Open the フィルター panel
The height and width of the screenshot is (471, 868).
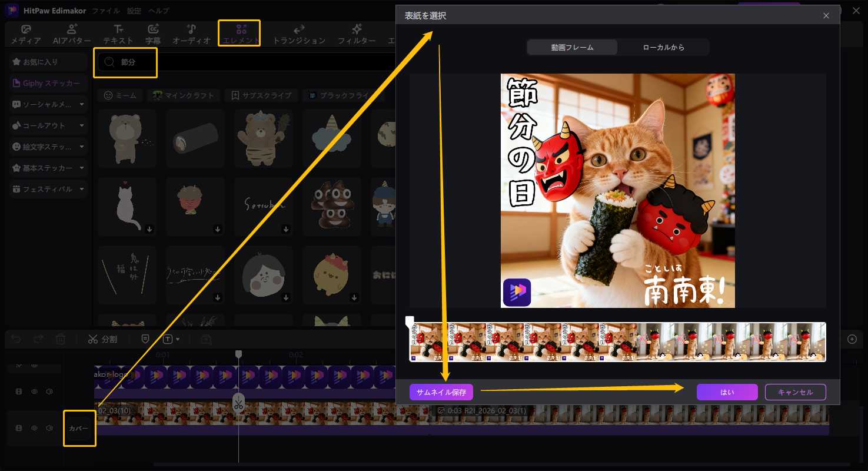356,34
